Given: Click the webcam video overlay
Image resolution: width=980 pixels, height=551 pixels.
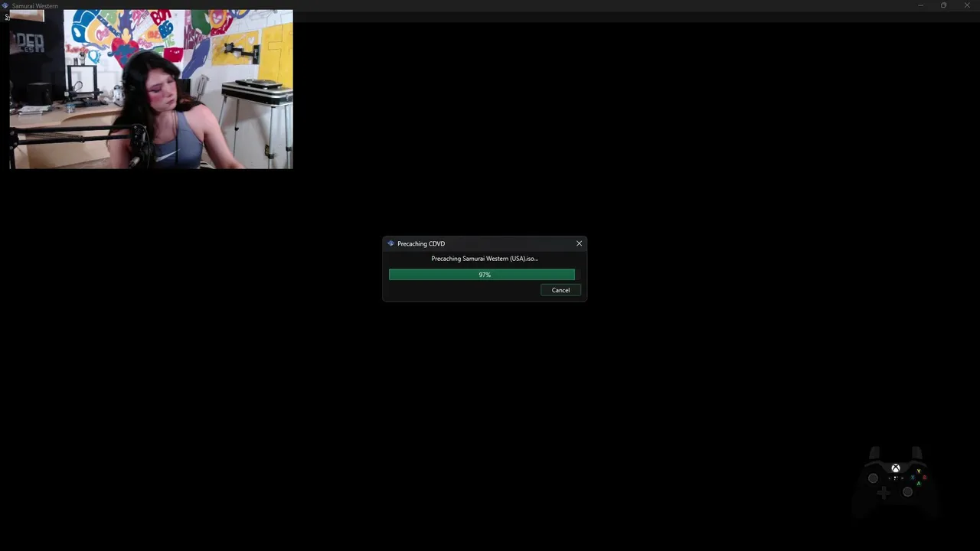Looking at the screenshot, I should tap(151, 89).
